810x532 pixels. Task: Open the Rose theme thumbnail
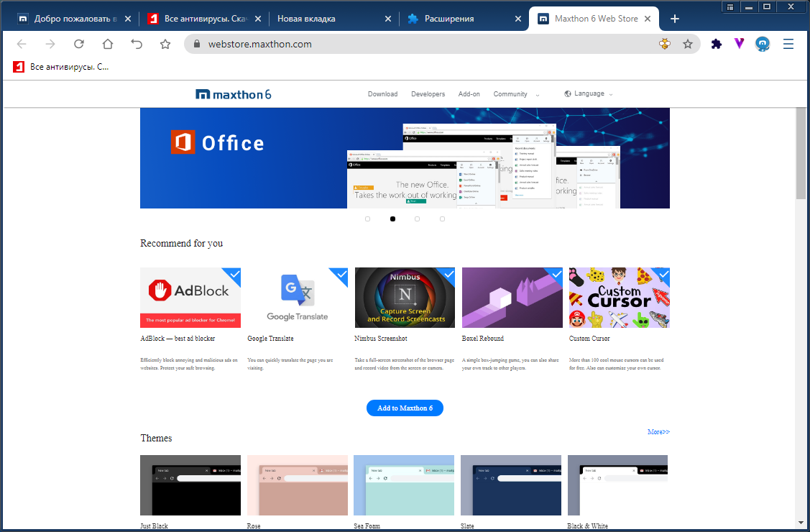point(298,485)
